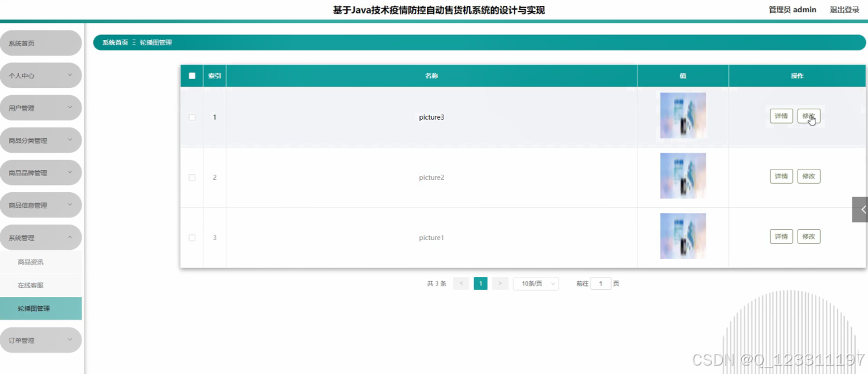Viewport: 868px width, 374px height.
Task: Go to previous page arrow in pagination
Action: pyautogui.click(x=461, y=283)
